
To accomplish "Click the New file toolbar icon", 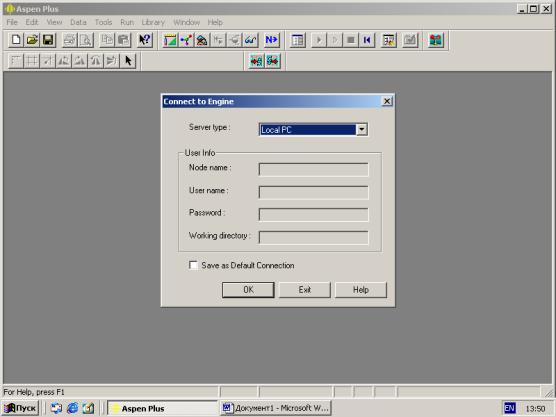I will [x=16, y=40].
